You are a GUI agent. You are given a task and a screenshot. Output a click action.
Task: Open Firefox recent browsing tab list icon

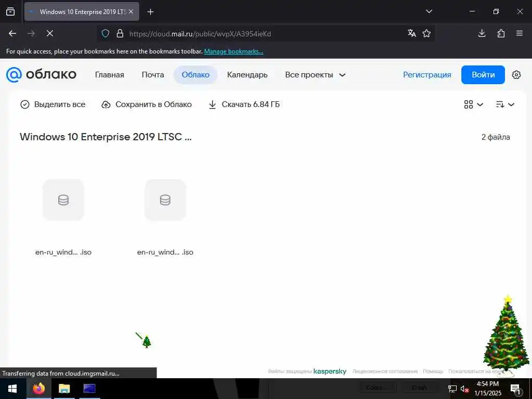pyautogui.click(x=10, y=11)
